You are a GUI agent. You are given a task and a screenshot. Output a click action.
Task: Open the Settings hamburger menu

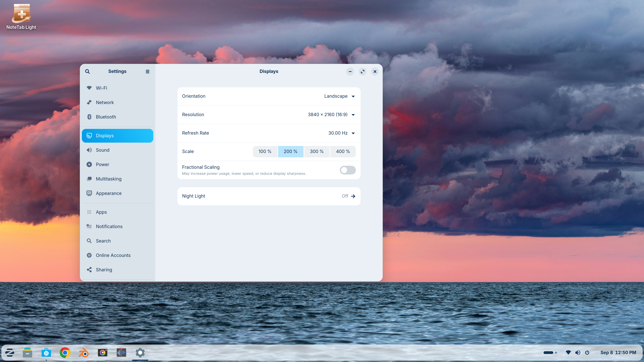(148, 71)
